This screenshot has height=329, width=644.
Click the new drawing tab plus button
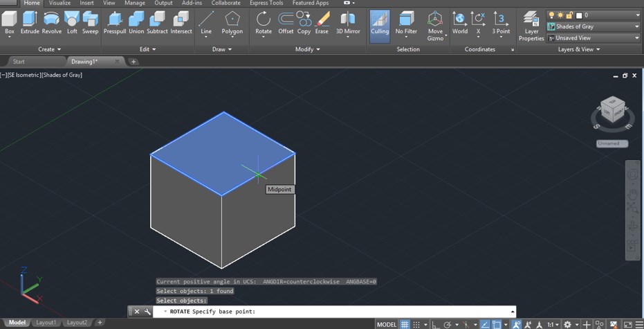tap(134, 62)
